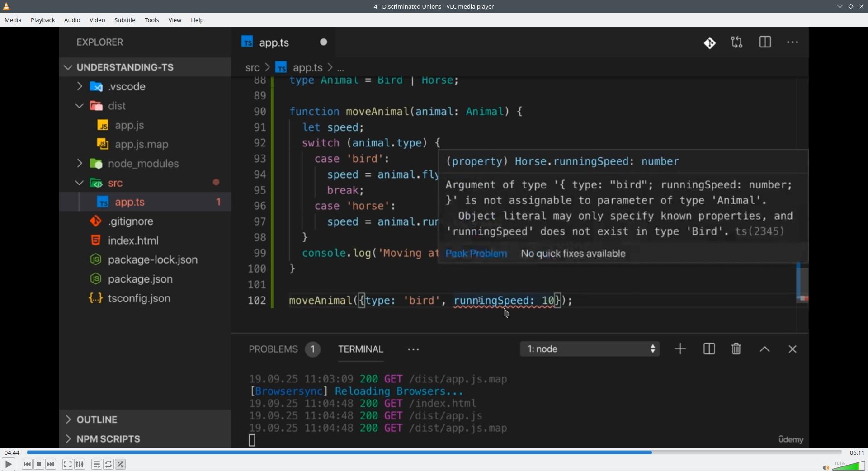Toggle random shuffle playback
The width and height of the screenshot is (868, 471).
121,464
